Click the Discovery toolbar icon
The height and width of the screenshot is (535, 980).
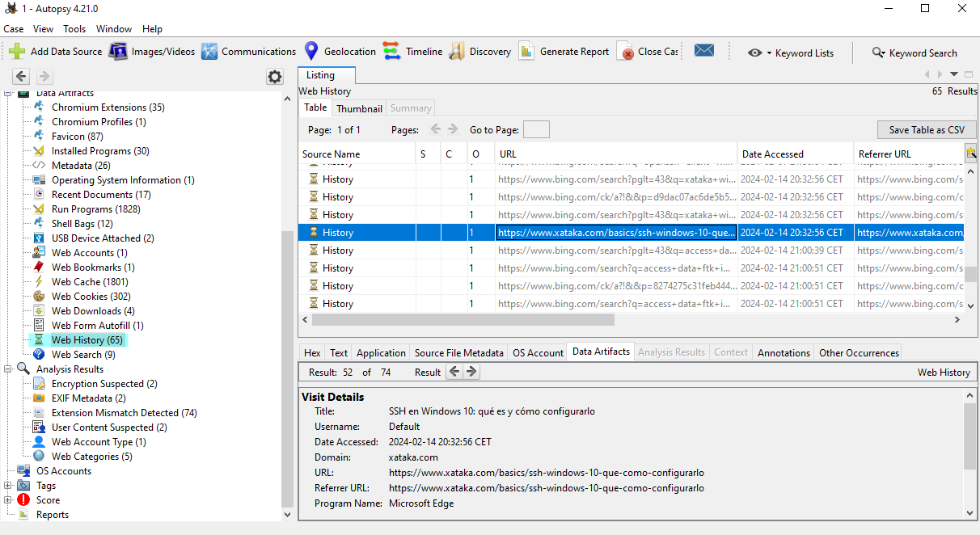[x=457, y=52]
